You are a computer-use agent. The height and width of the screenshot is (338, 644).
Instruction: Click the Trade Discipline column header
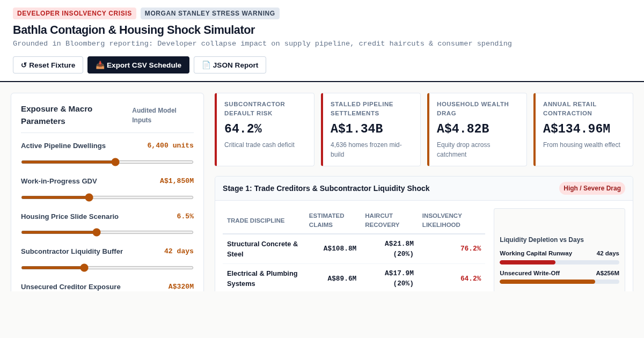tap(256, 221)
